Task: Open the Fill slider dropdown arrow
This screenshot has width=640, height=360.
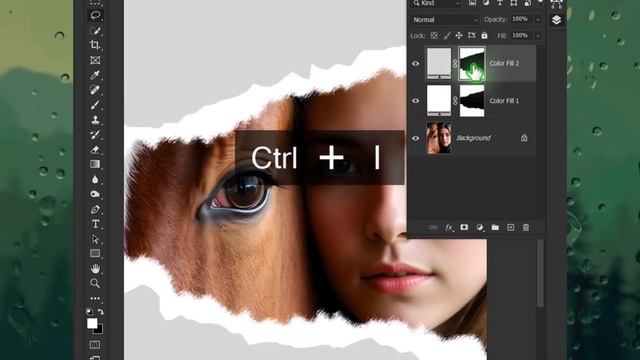Action: 538,36
